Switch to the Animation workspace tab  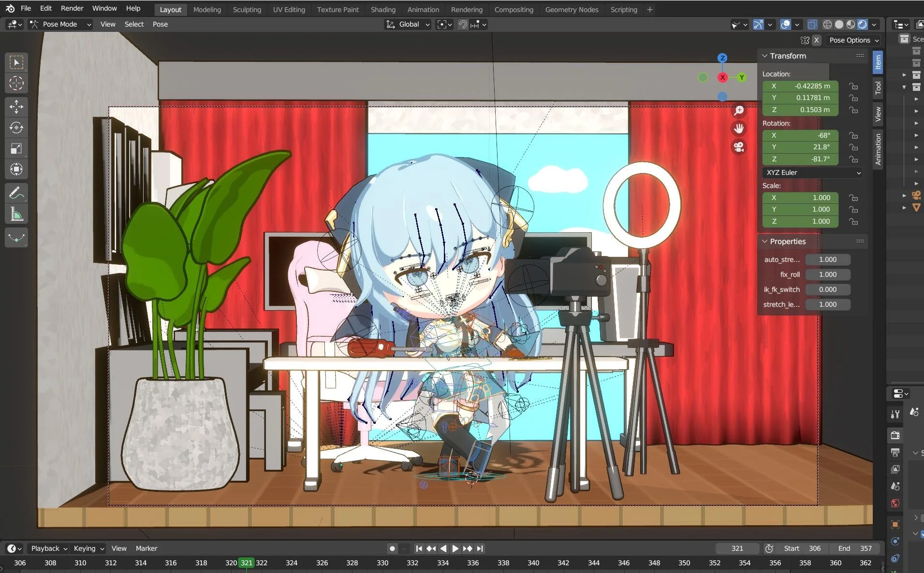[x=423, y=9]
